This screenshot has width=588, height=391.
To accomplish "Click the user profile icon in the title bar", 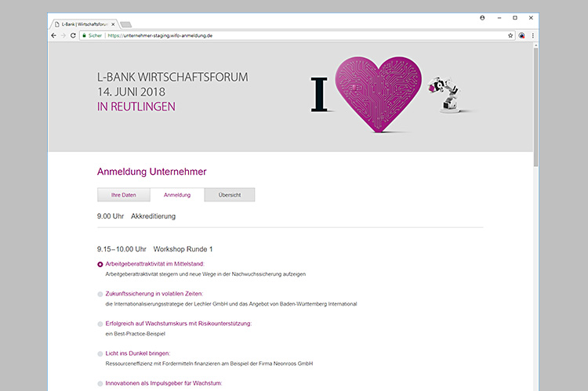I will (482, 17).
